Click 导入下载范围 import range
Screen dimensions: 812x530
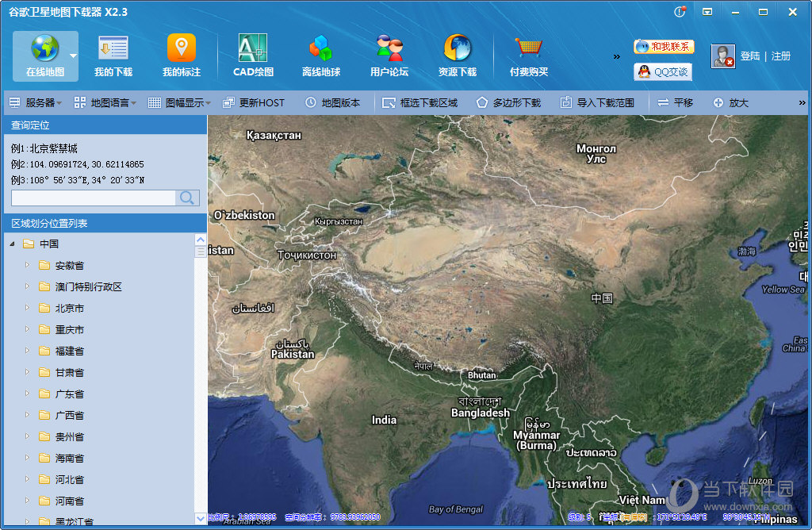597,102
